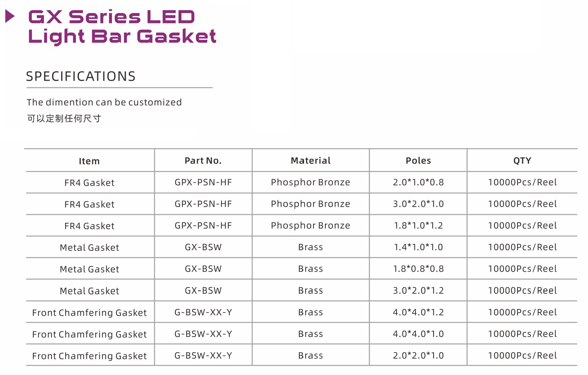The width and height of the screenshot is (588, 375).
Task: Click the first Phosphor Bronze material cell
Action: tap(311, 182)
